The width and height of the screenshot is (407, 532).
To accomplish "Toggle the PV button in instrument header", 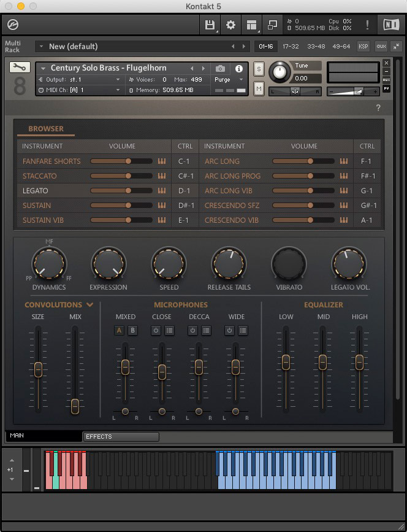I will point(386,88).
